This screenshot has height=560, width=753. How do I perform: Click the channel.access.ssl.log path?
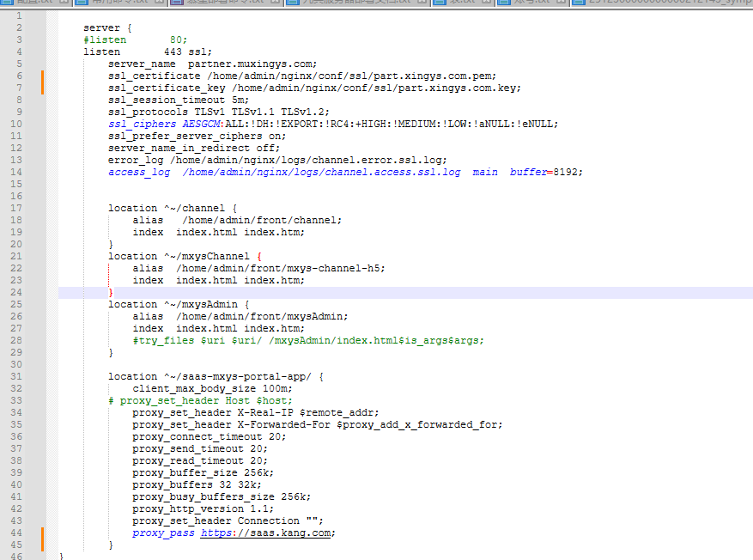(x=321, y=172)
